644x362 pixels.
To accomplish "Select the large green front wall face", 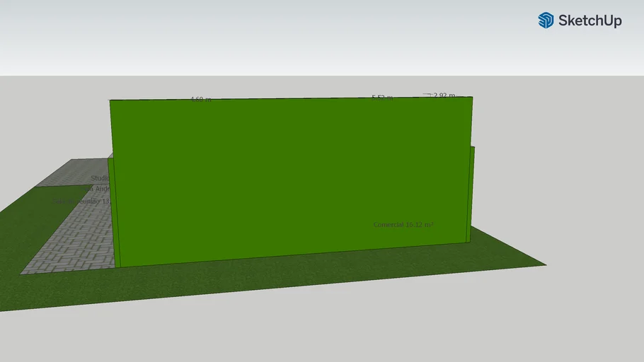I will tap(290, 177).
